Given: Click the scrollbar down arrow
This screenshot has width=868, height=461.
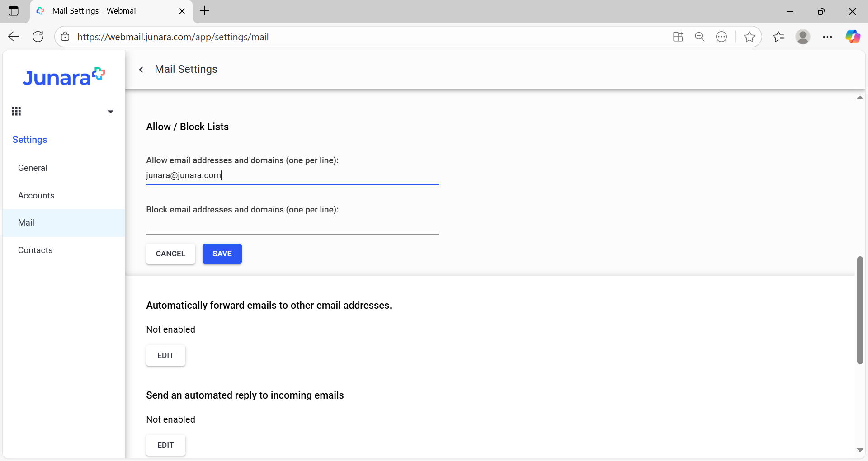Looking at the screenshot, I should point(860,450).
